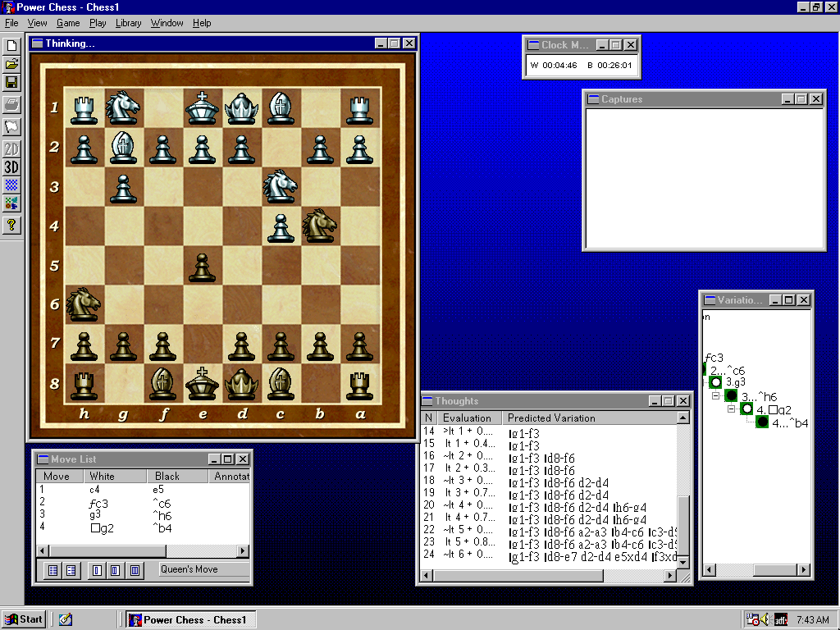Viewport: 840px width, 630px height.
Task: Click the Open file folder icon
Action: click(11, 64)
